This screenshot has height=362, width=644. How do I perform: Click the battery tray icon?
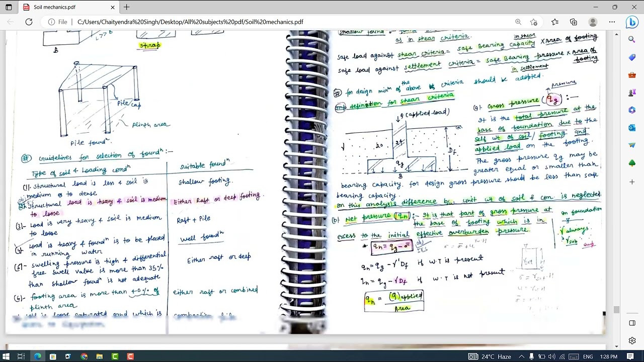pyautogui.click(x=542, y=356)
